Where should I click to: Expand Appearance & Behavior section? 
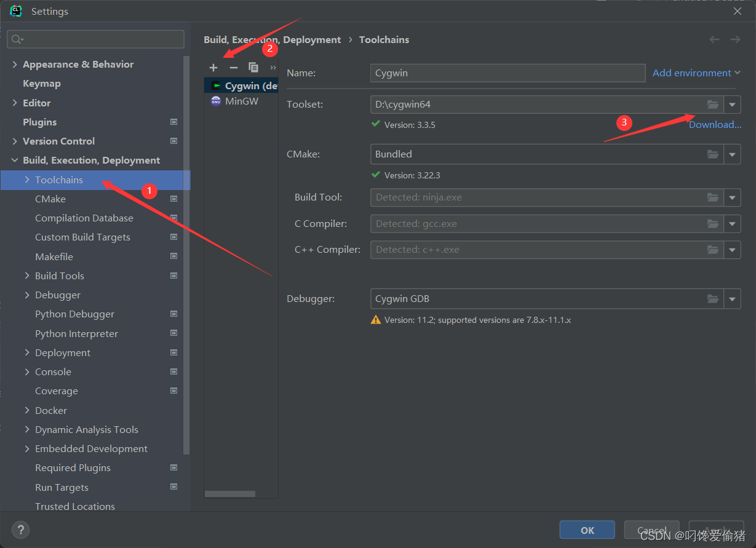pos(15,64)
